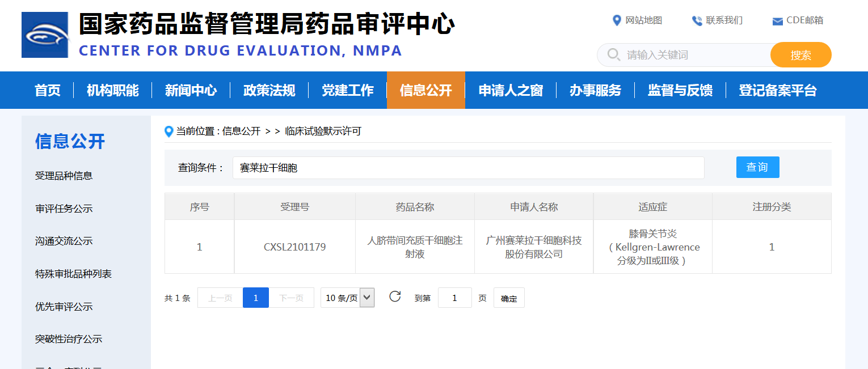The width and height of the screenshot is (868, 369).
Task: Open the 申请人之窗 menu
Action: 511,90
